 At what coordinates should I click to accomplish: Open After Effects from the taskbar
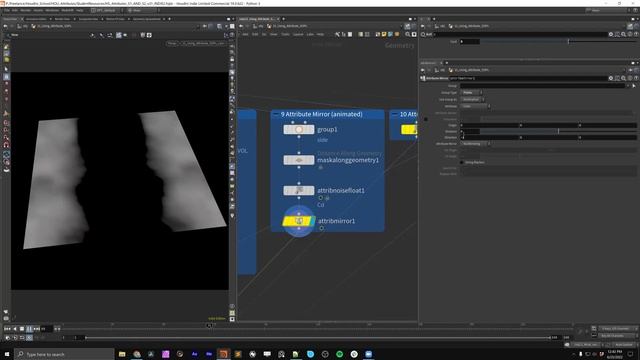[x=194, y=354]
